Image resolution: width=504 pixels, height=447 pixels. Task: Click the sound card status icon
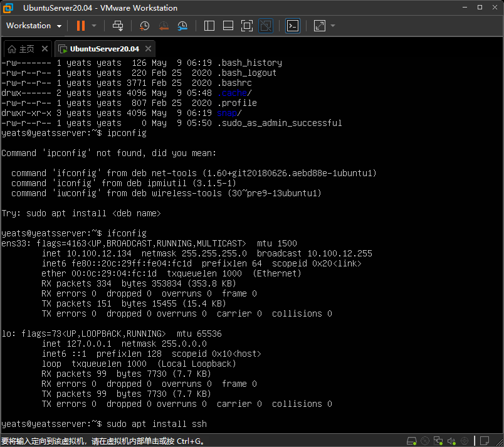451,441
